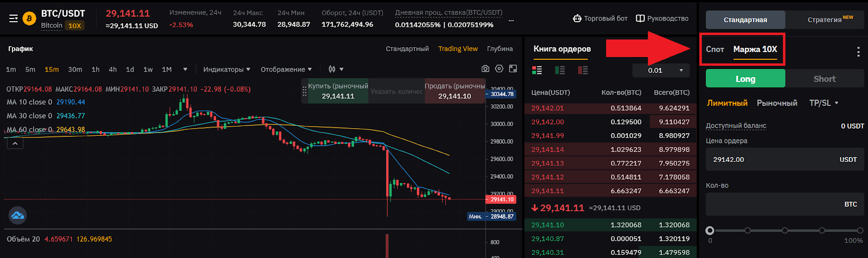Show both bids and asks order book view
The height and width of the screenshot is (258, 868).
click(537, 70)
